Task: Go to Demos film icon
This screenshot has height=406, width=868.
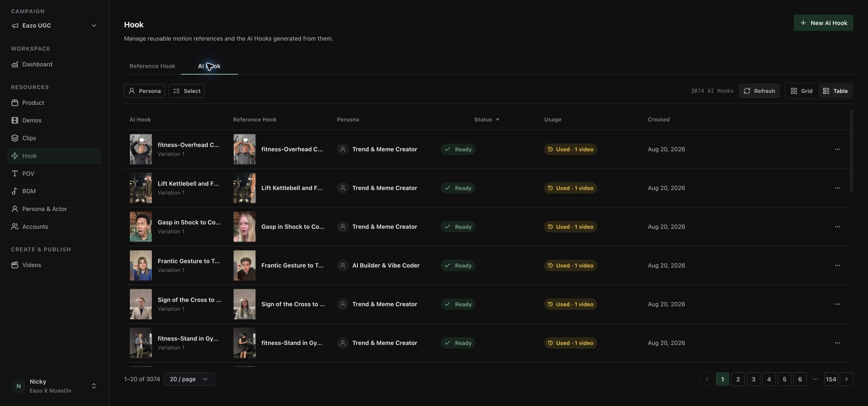Action: [15, 120]
